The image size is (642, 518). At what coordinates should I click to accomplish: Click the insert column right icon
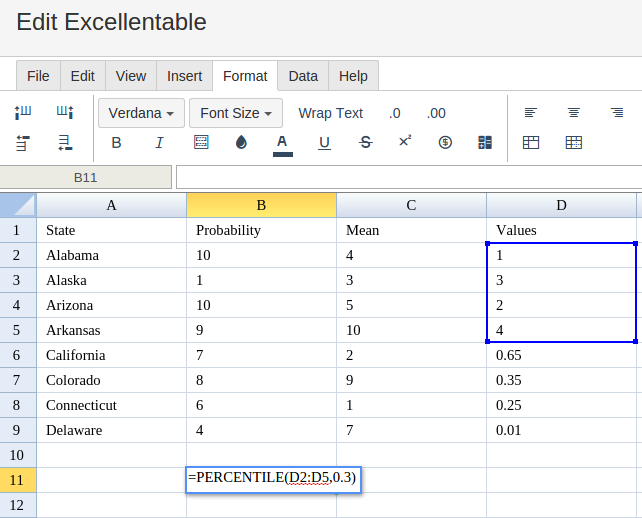(x=65, y=112)
